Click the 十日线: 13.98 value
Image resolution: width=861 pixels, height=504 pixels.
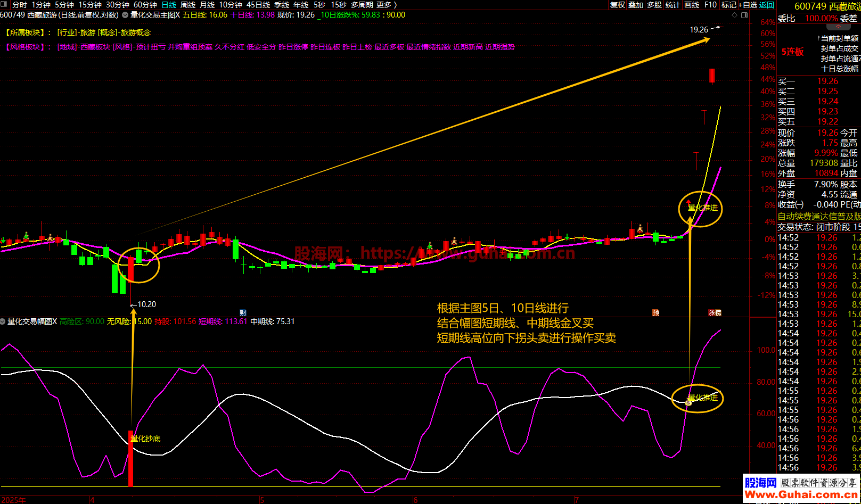[252, 15]
